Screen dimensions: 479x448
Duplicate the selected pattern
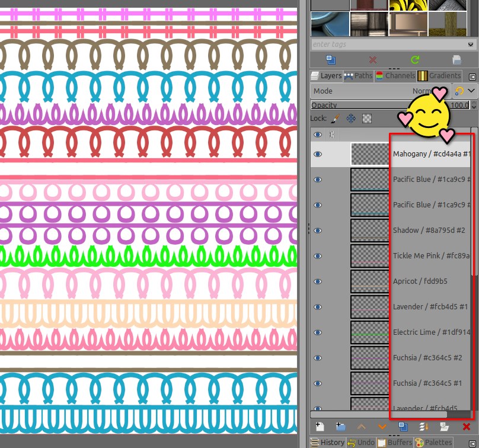[x=331, y=59]
